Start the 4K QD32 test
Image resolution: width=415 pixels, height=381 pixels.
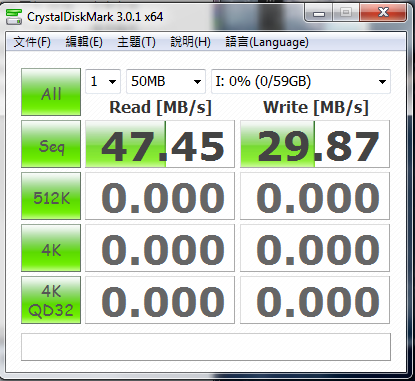pyautogui.click(x=51, y=300)
